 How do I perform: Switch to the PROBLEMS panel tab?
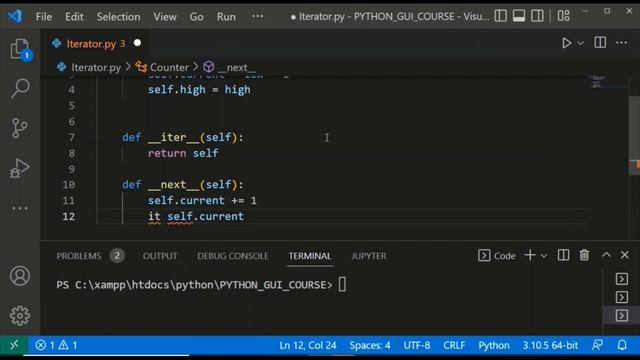pos(79,256)
